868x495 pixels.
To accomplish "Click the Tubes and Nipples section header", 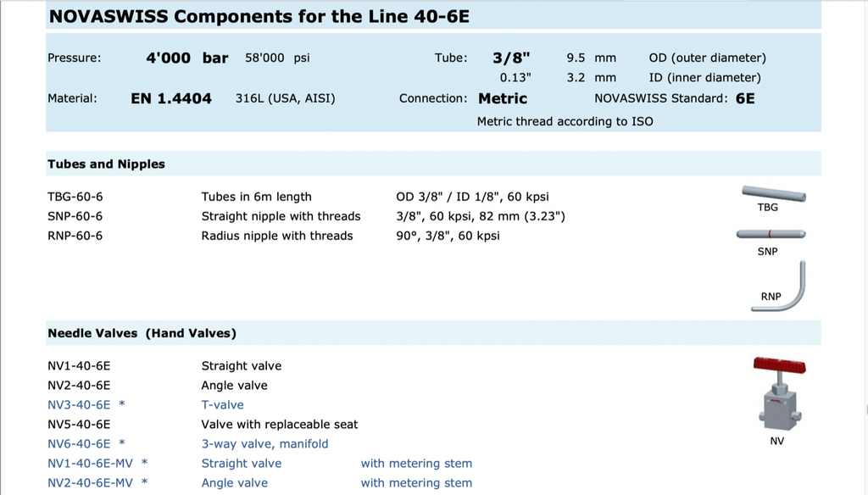I will pyautogui.click(x=106, y=164).
